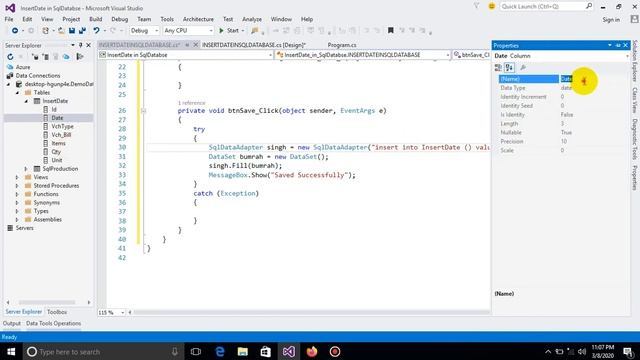
Task: Switch to the Toolbox tab
Action: (57, 312)
